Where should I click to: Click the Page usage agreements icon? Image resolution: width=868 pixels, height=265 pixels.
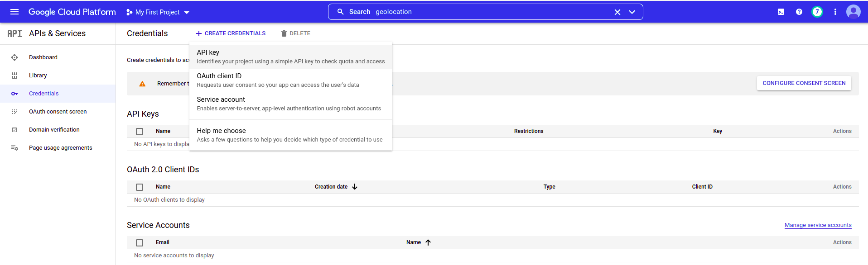tap(14, 148)
